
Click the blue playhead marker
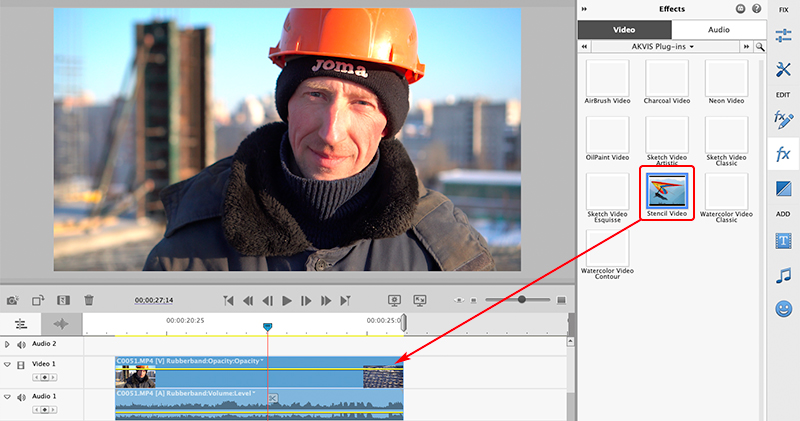point(267,327)
